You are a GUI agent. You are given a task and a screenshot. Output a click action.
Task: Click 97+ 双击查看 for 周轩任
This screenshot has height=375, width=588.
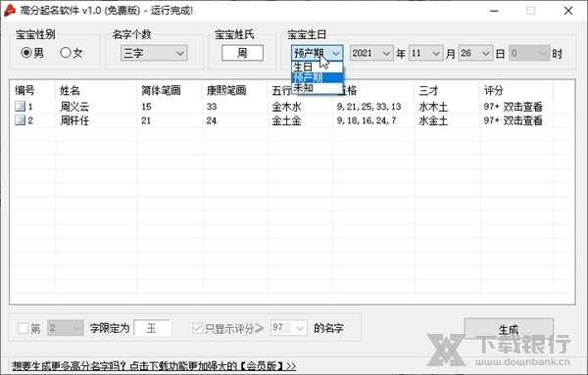(x=513, y=120)
